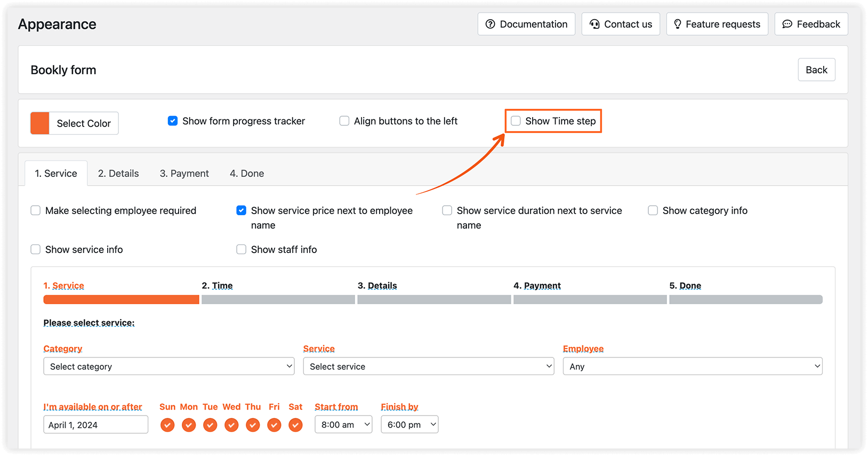The height and width of the screenshot is (456, 868).
Task: Toggle the Wed day checkmark
Action: pos(231,425)
